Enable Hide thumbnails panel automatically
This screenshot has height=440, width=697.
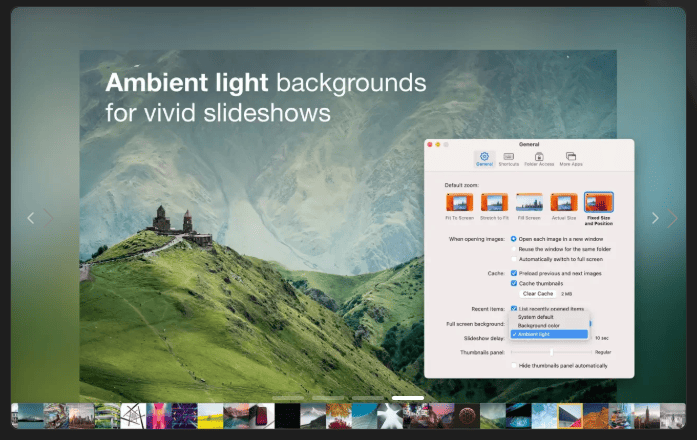(513, 365)
